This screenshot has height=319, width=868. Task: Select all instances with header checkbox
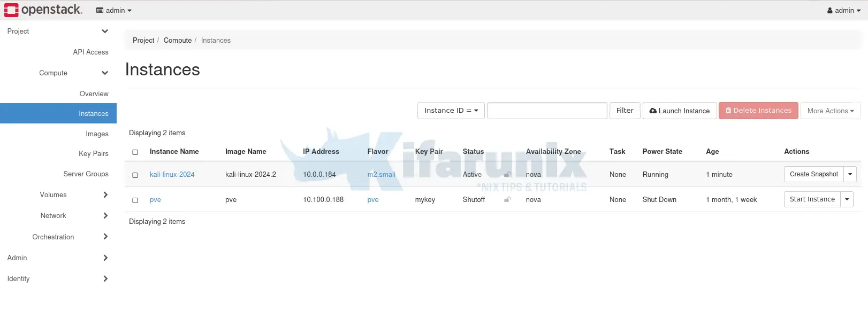[x=135, y=152]
